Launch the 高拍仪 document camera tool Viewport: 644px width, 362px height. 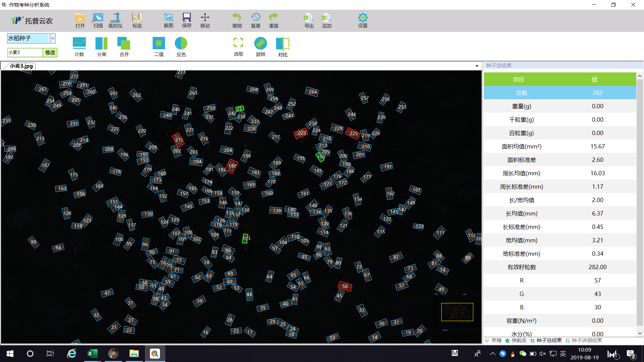click(x=115, y=20)
